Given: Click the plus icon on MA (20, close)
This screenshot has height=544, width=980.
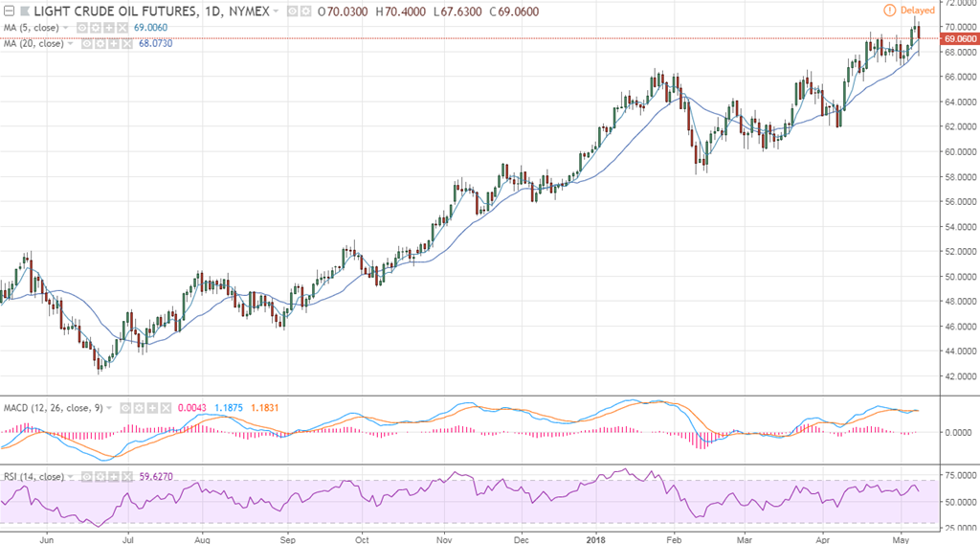Looking at the screenshot, I should coord(112,44).
